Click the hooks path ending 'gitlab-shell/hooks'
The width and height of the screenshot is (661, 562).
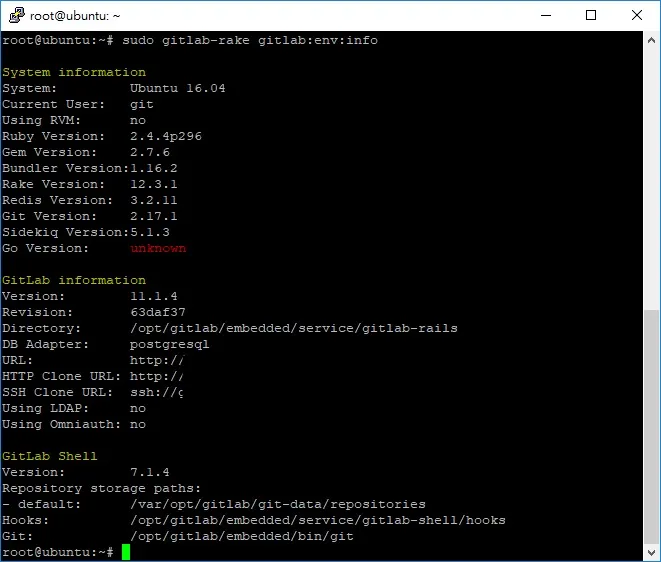(x=318, y=521)
